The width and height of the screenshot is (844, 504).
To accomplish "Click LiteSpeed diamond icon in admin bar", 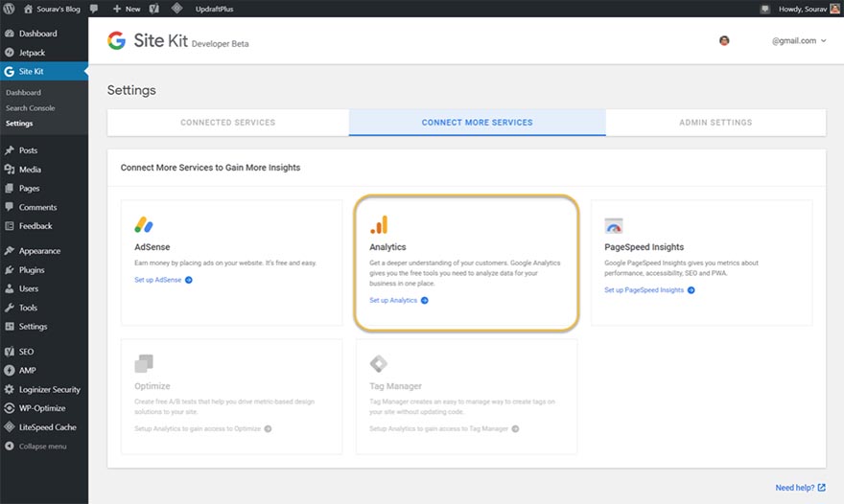I will [176, 8].
